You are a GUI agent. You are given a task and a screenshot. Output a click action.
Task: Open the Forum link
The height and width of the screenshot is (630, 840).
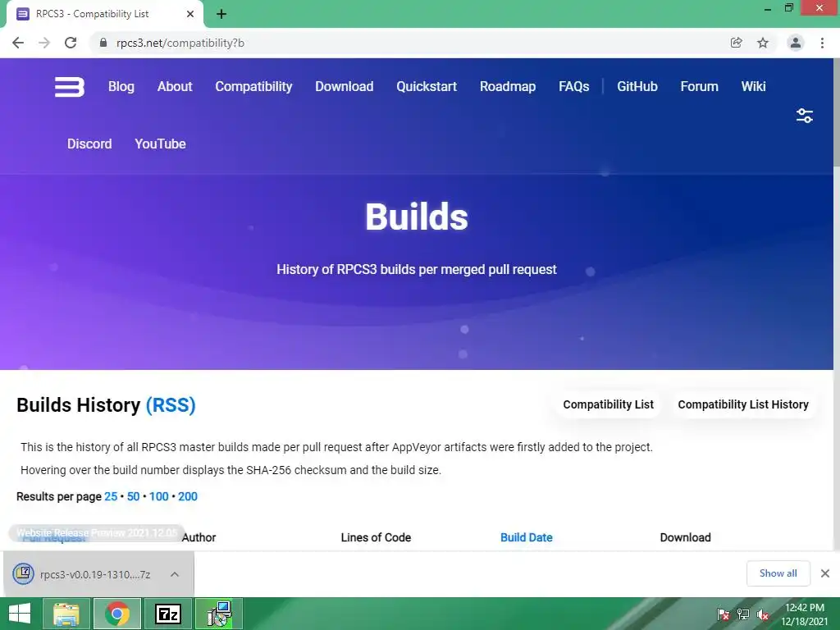pyautogui.click(x=699, y=86)
